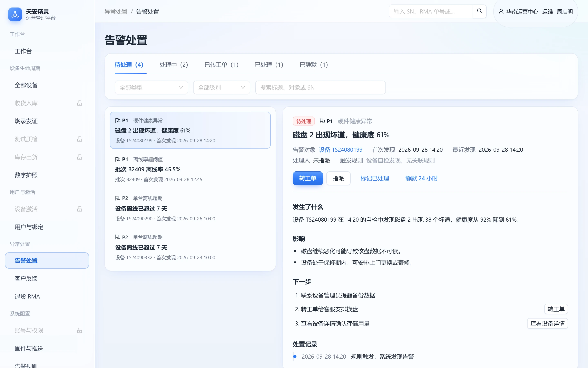Viewport: 588px width, 368px height.
Task: Click the lock icon next to 设备激活
Action: pyautogui.click(x=79, y=209)
